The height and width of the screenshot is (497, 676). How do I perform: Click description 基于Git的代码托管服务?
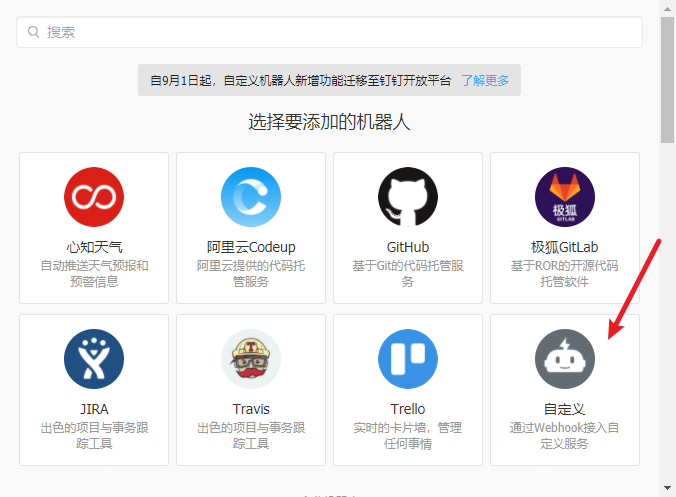(408, 273)
